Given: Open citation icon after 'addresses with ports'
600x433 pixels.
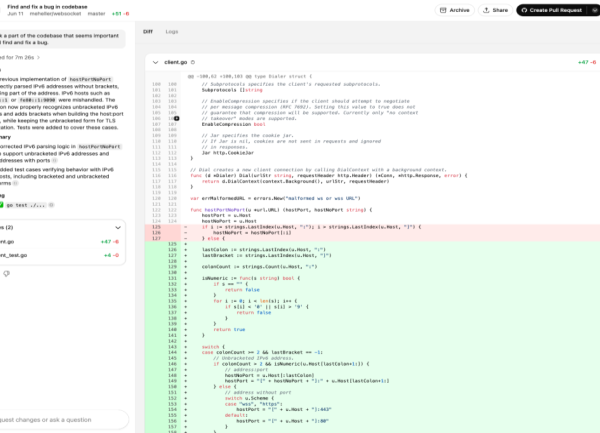Looking at the screenshot, I should coord(54,161).
